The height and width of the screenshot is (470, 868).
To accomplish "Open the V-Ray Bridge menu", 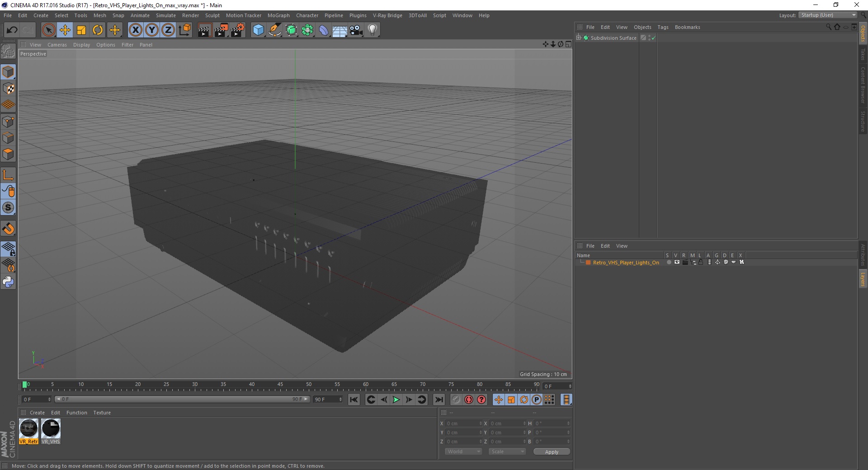I will coord(387,15).
